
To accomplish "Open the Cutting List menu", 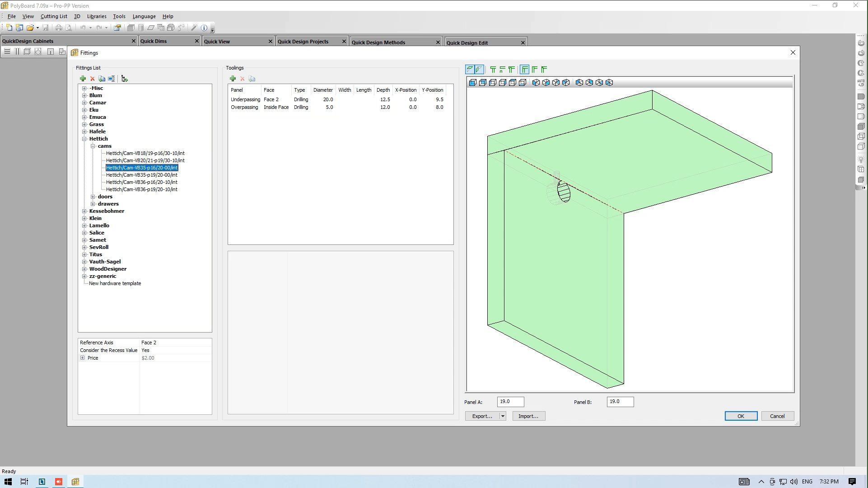I will pos(54,16).
